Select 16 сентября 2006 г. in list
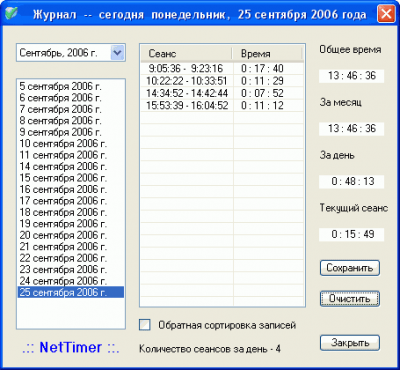 [71, 190]
